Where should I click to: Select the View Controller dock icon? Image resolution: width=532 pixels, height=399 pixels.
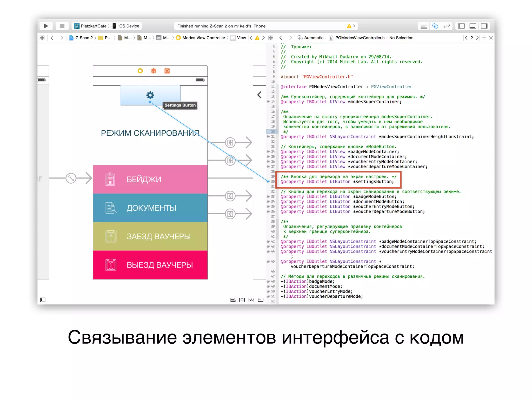coord(140,71)
